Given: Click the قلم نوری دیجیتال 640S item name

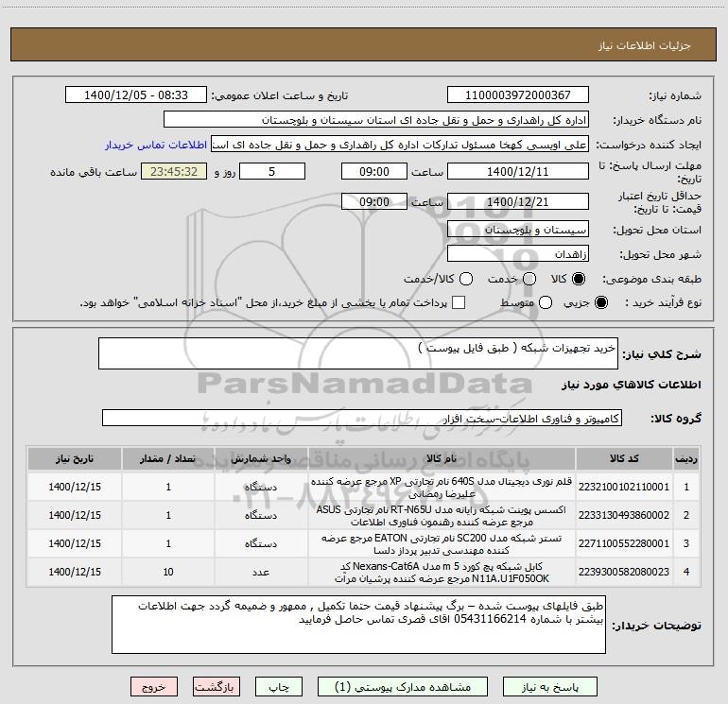Looking at the screenshot, I should point(442,487).
